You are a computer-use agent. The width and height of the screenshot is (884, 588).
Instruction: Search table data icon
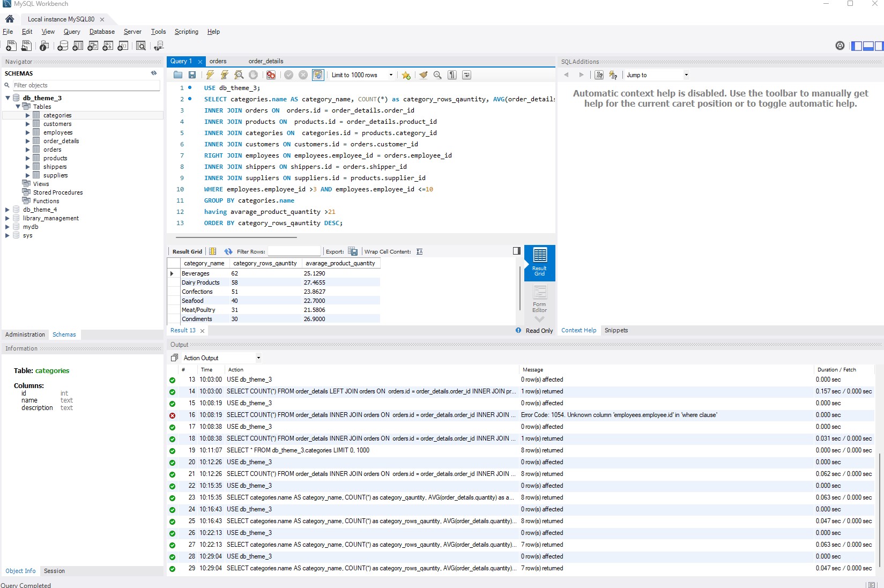pos(141,46)
